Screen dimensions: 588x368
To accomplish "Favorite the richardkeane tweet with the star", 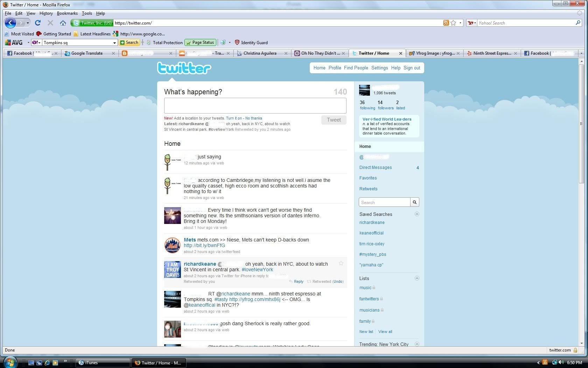I will tap(341, 263).
